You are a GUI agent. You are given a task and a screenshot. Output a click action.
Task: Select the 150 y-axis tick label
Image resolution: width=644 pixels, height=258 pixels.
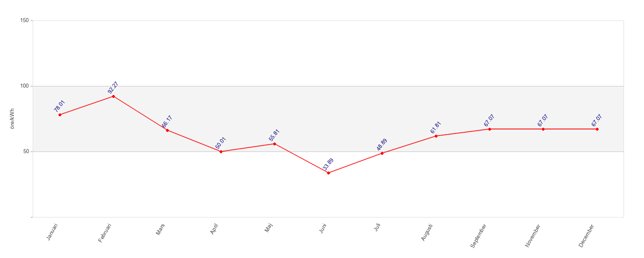pos(24,20)
